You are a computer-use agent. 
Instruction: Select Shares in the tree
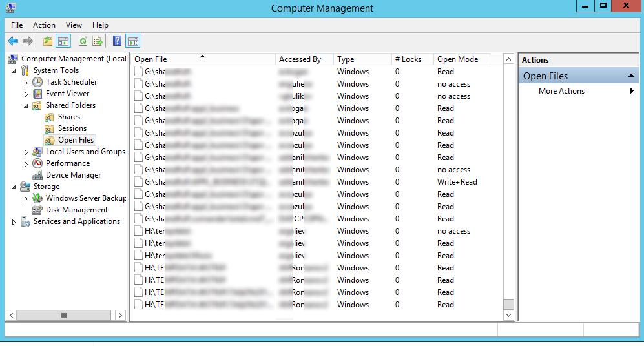point(69,117)
